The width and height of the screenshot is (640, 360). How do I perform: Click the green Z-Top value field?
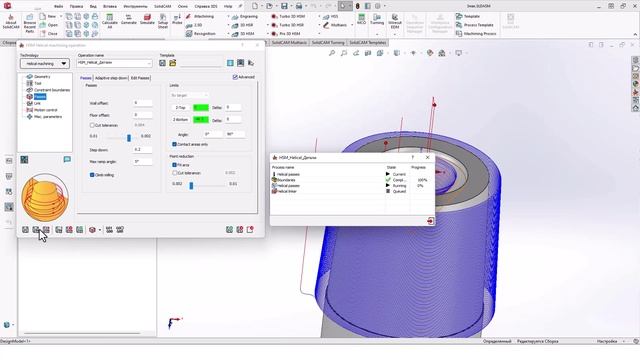(x=201, y=107)
